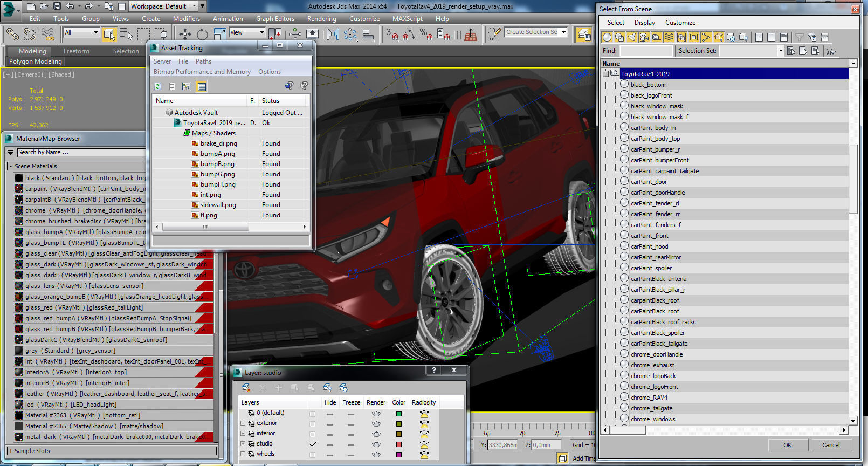
Task: Toggle the Angle Snap icon
Action: (x=409, y=34)
